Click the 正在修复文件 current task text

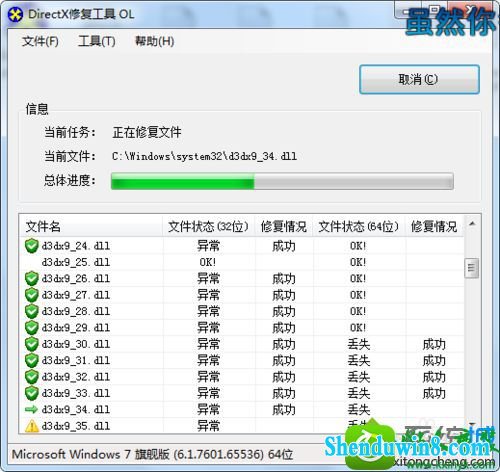click(x=147, y=132)
